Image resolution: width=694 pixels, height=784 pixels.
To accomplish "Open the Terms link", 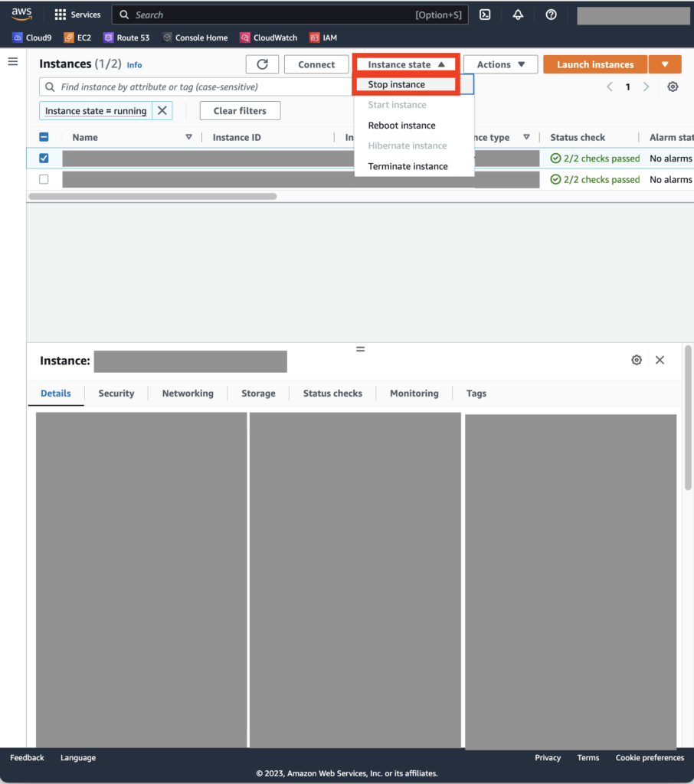I will (588, 757).
